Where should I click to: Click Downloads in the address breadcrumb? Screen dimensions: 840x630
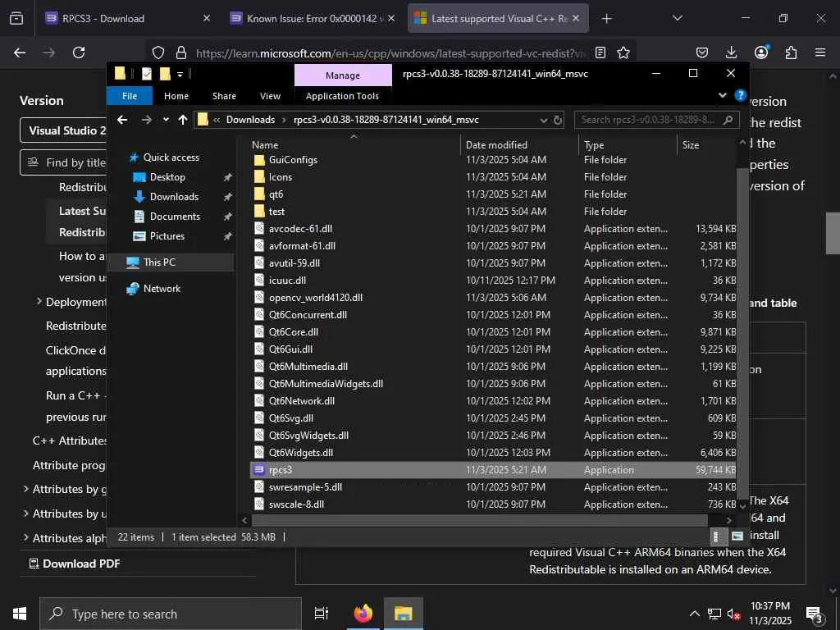(250, 120)
